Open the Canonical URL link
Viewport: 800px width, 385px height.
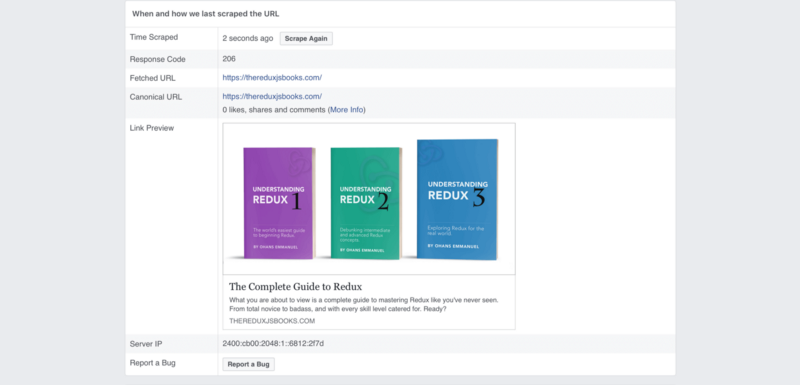[272, 96]
